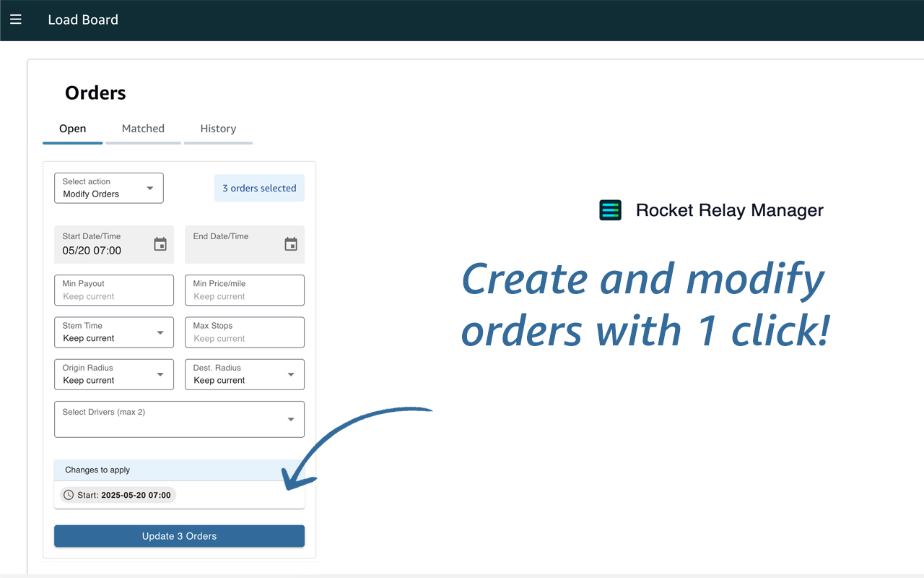Image resolution: width=924 pixels, height=578 pixels.
Task: Open the Start Date/Time calendar picker
Action: pyautogui.click(x=160, y=244)
